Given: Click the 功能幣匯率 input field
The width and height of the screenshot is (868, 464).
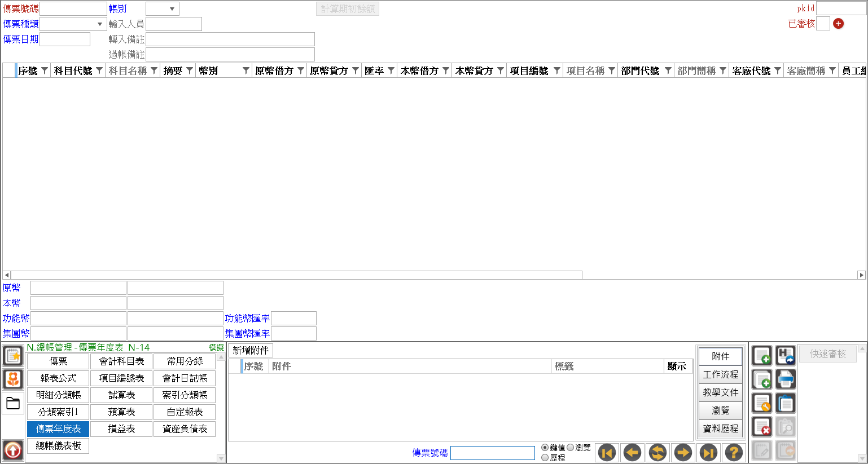Looking at the screenshot, I should coord(293,319).
